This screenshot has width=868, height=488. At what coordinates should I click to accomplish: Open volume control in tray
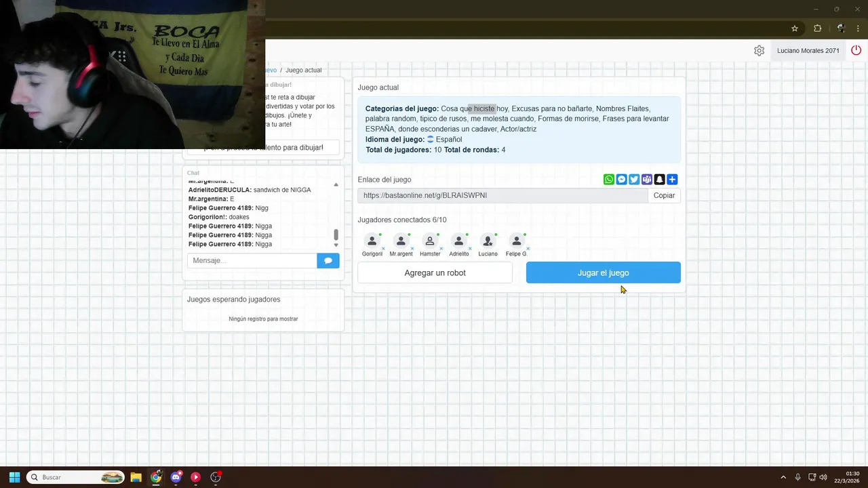(823, 477)
